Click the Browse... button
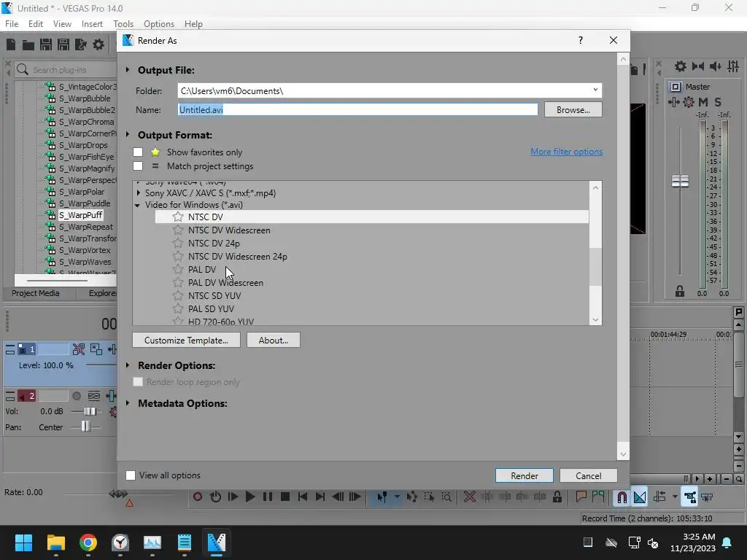This screenshot has width=747, height=560. point(573,109)
